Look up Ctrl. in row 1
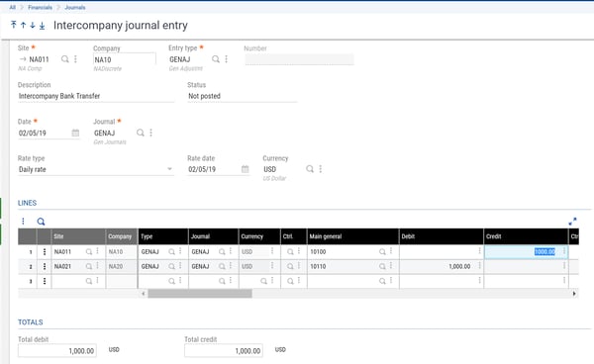The width and height of the screenshot is (594, 364). coord(290,251)
